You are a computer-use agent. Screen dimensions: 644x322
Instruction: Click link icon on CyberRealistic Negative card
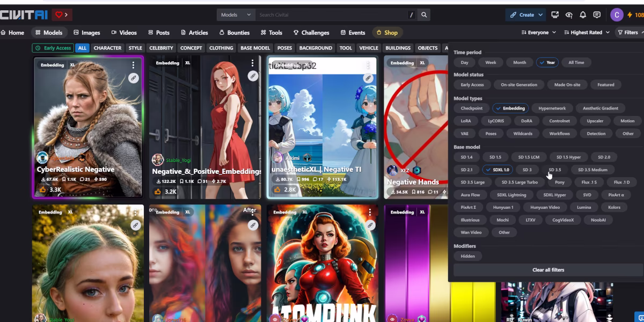(134, 78)
